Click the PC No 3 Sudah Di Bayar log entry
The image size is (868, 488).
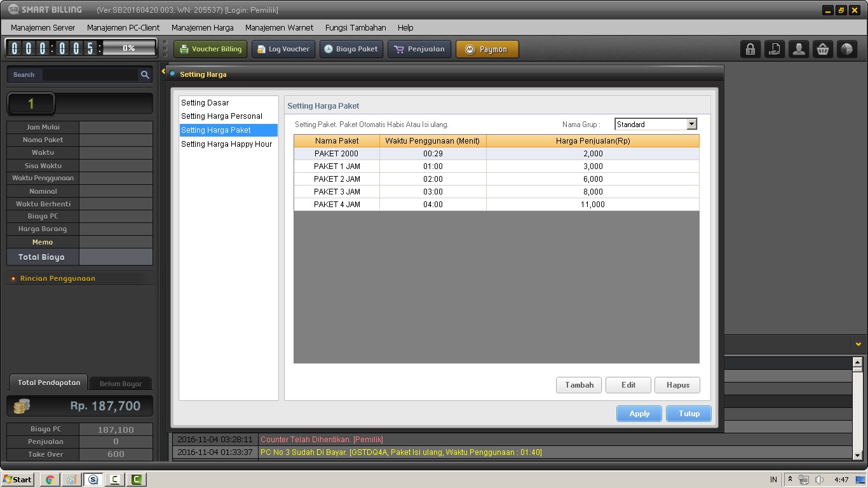401,452
